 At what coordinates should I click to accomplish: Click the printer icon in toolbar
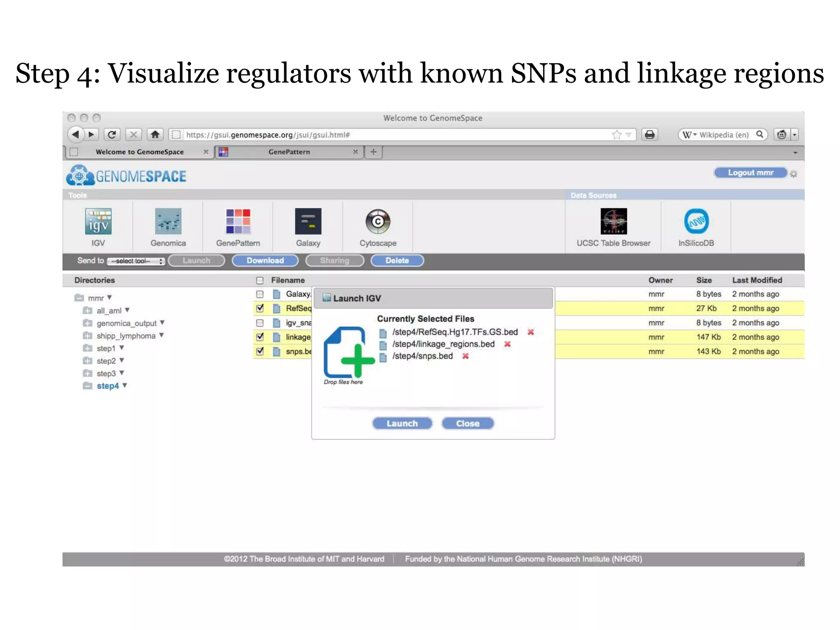click(650, 135)
